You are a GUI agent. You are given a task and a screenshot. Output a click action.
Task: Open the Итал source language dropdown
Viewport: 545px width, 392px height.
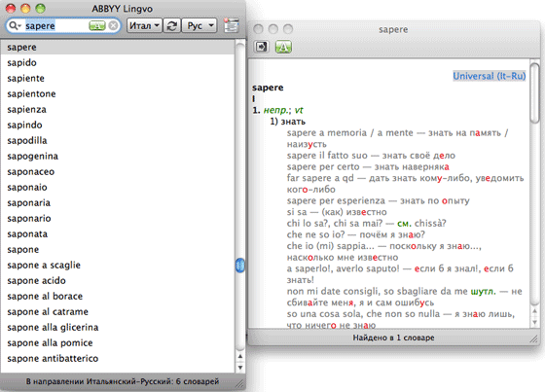point(144,25)
